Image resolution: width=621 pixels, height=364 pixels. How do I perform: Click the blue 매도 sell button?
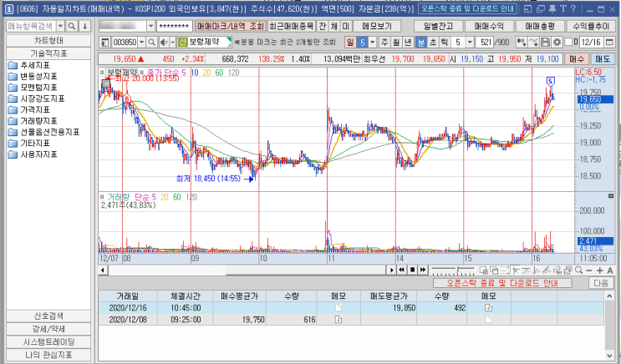coord(603,59)
